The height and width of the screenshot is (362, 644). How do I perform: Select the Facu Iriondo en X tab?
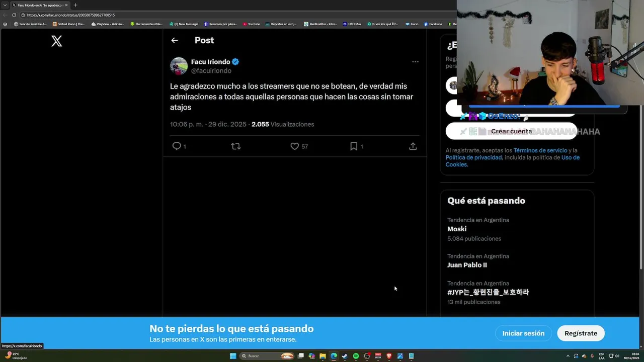[40, 5]
